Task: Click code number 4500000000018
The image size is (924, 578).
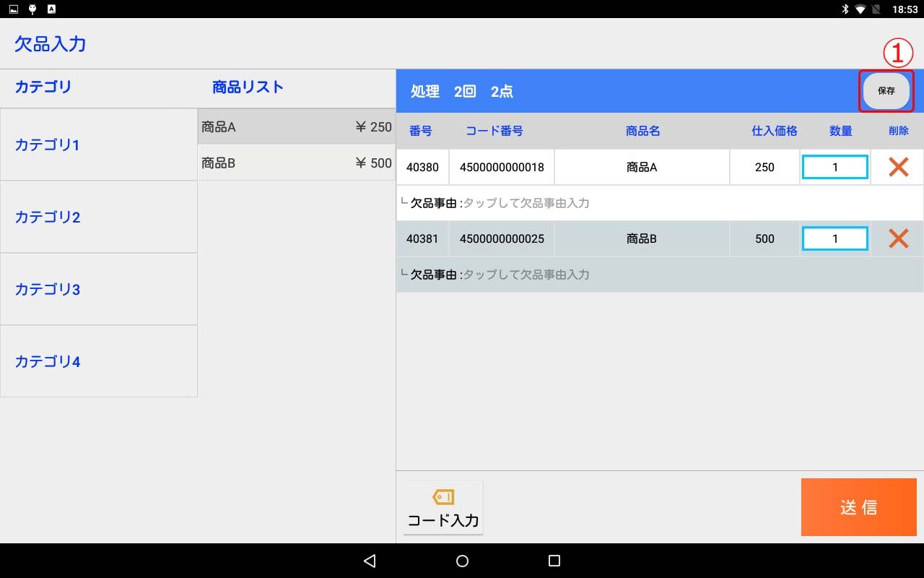Action: 502,167
